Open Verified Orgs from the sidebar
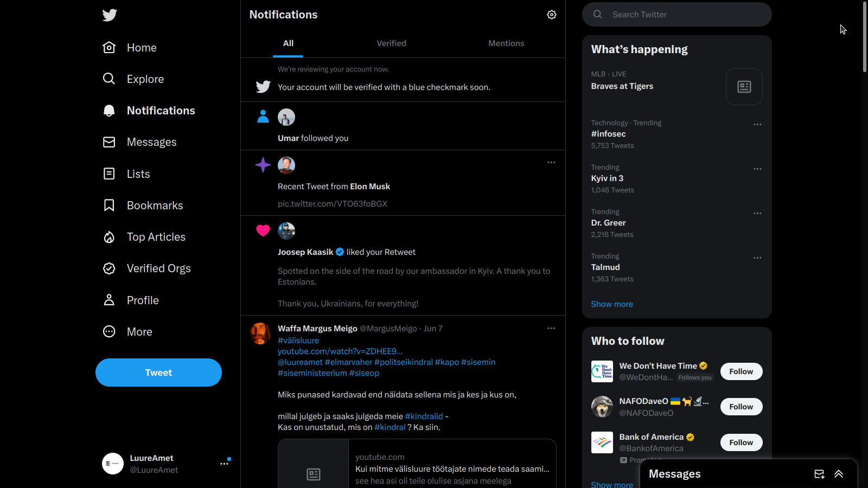Image resolution: width=868 pixels, height=488 pixels. click(x=159, y=268)
